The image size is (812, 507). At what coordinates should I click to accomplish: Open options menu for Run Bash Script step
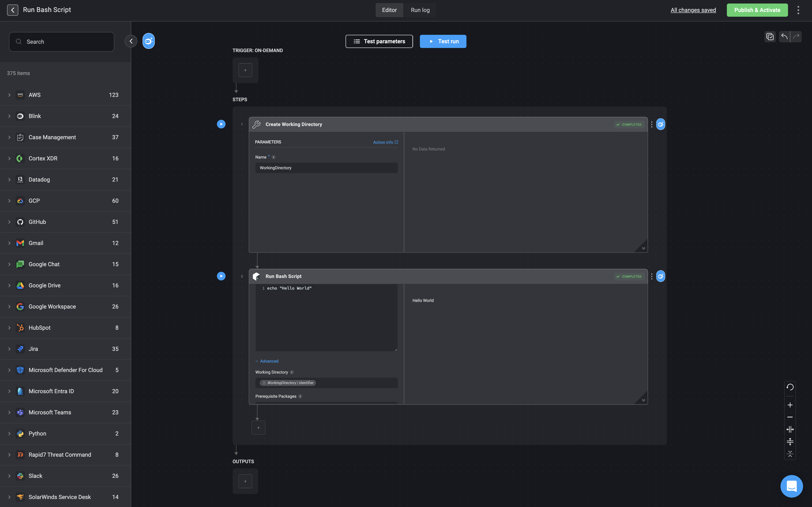pyautogui.click(x=651, y=276)
